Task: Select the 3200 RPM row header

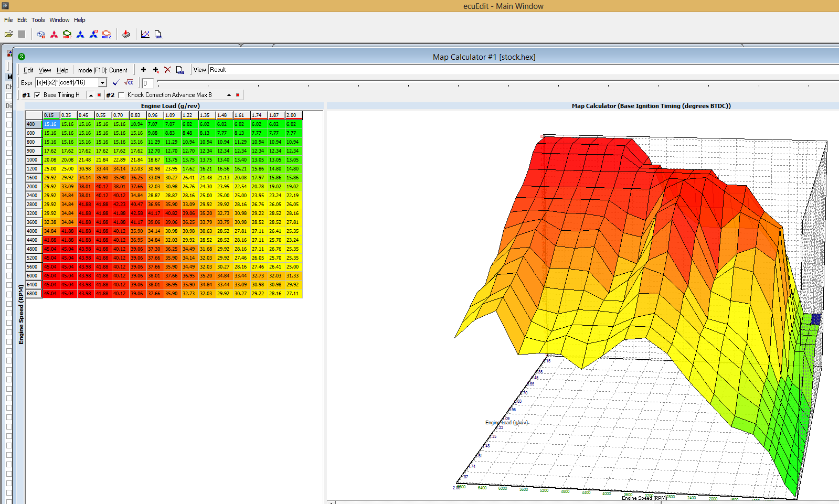Action: point(34,213)
